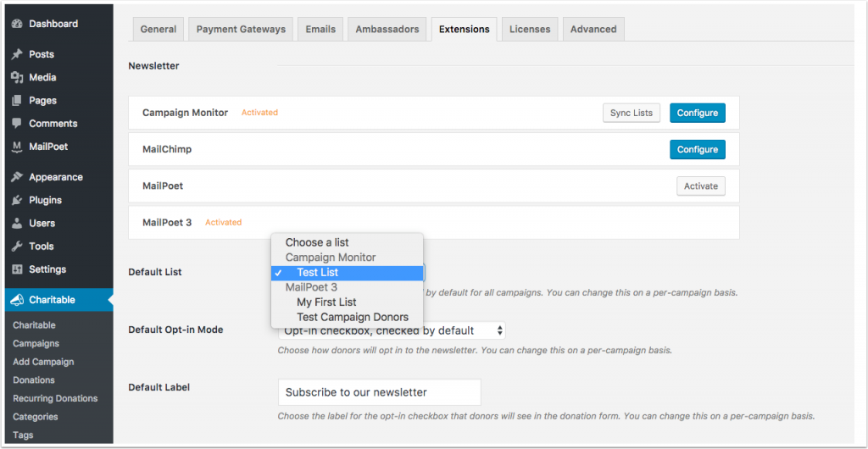Select the Extensions tab
The image size is (868, 449).
[464, 30]
